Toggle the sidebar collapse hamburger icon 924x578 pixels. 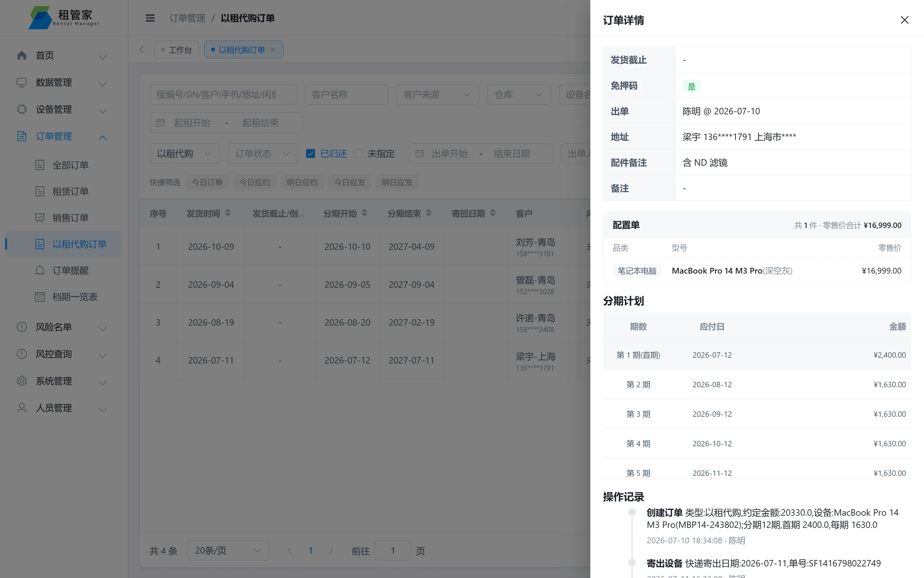coord(150,18)
